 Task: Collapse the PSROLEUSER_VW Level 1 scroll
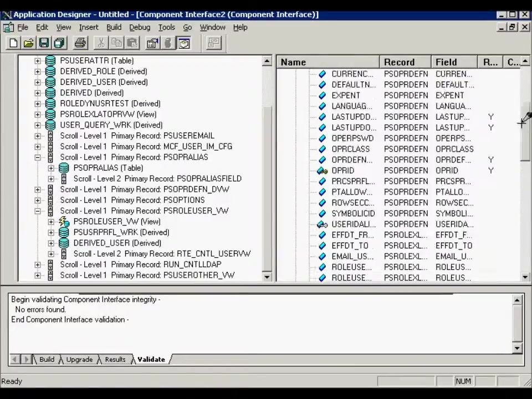coord(38,211)
